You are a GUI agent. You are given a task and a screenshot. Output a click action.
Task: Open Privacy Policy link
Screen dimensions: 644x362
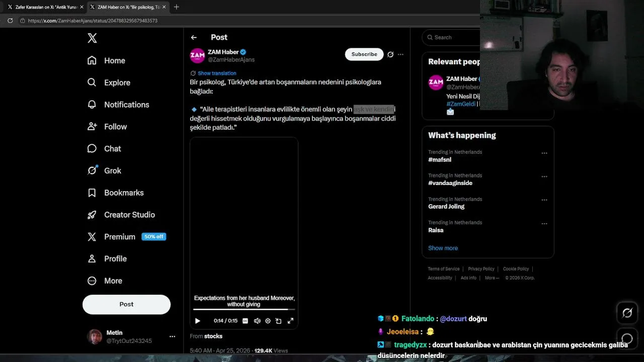(481, 269)
